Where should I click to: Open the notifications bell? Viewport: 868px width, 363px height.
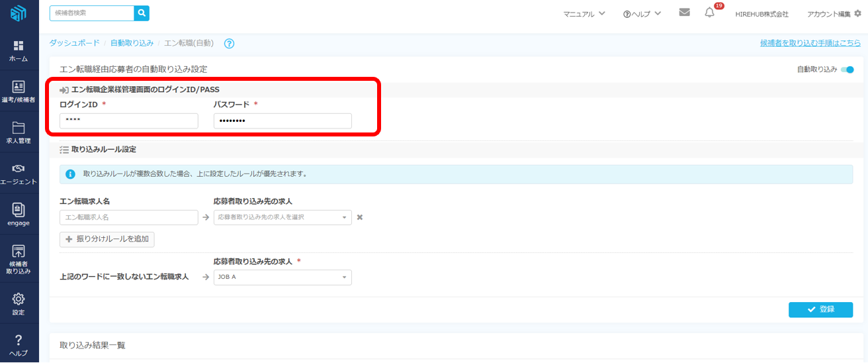coord(709,13)
